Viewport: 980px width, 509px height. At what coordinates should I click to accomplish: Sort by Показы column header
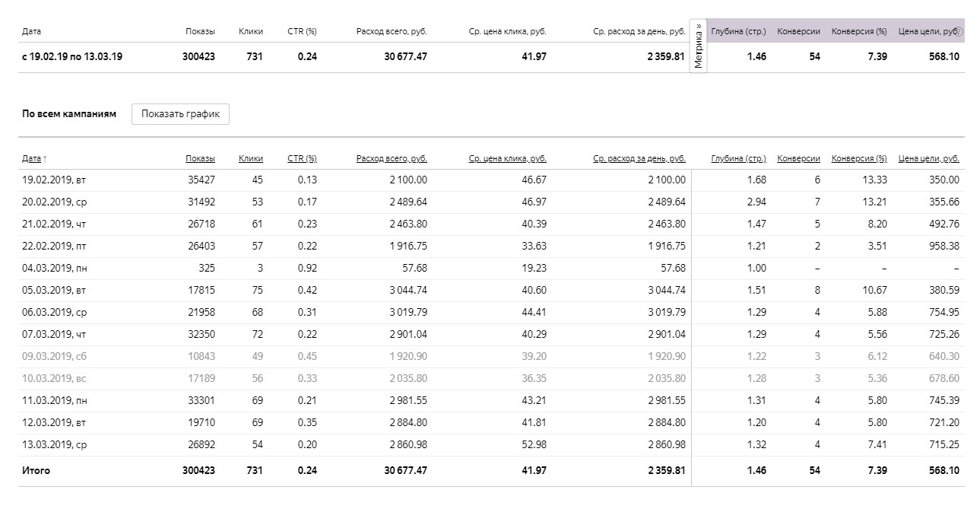tap(200, 159)
